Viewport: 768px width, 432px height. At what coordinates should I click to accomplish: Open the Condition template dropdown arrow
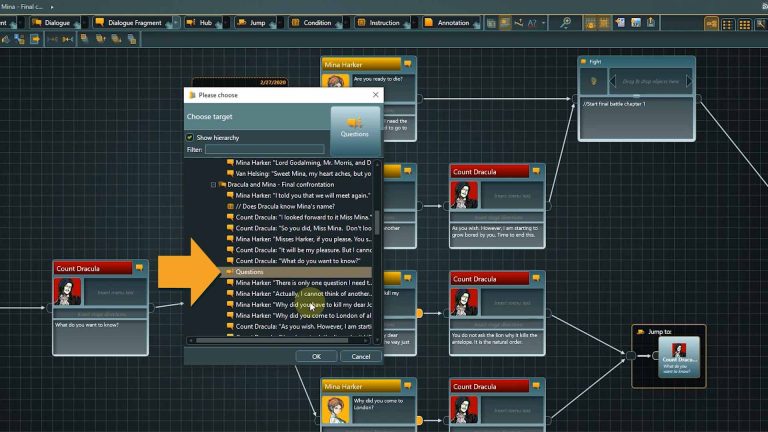(x=346, y=23)
